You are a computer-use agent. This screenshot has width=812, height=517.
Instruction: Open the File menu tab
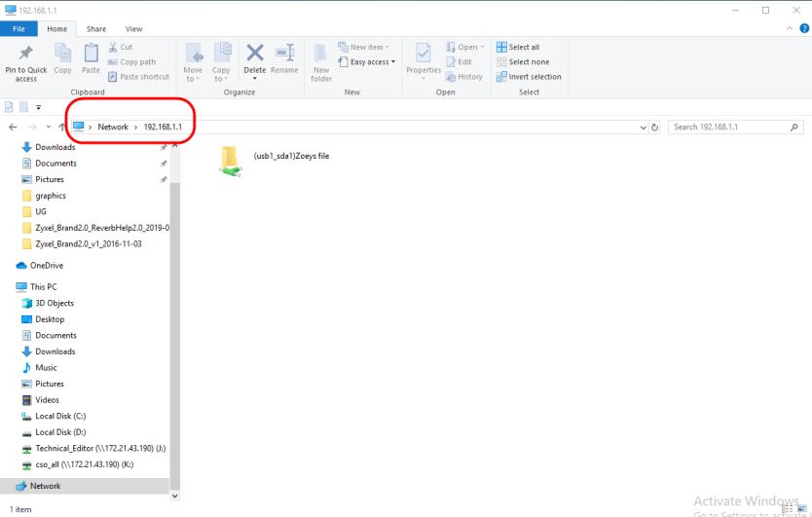(18, 29)
